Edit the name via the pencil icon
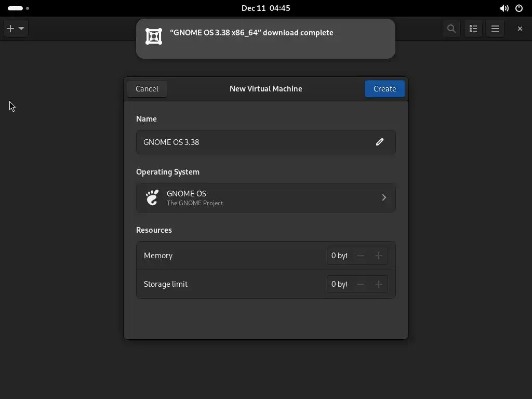Image resolution: width=532 pixels, height=399 pixels. pos(379,142)
